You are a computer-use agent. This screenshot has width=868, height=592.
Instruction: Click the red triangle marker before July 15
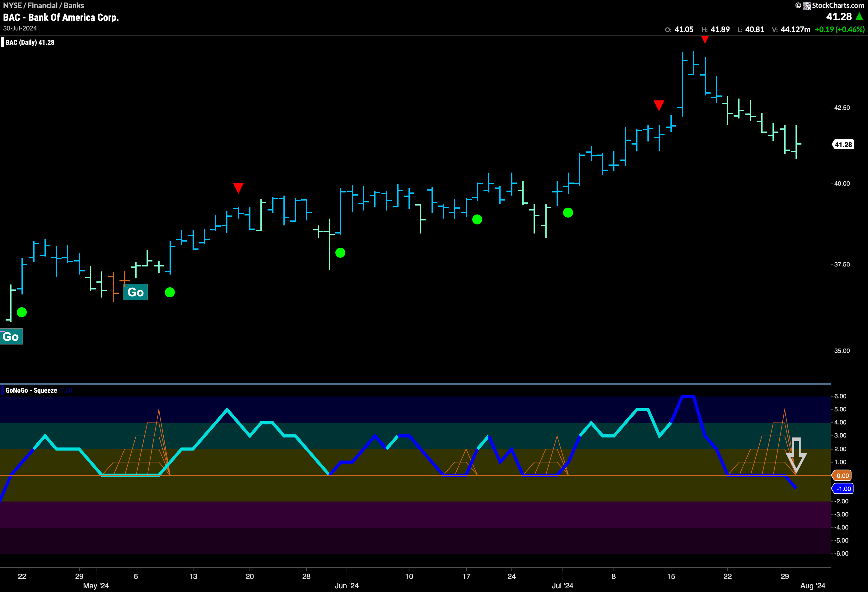pos(659,105)
